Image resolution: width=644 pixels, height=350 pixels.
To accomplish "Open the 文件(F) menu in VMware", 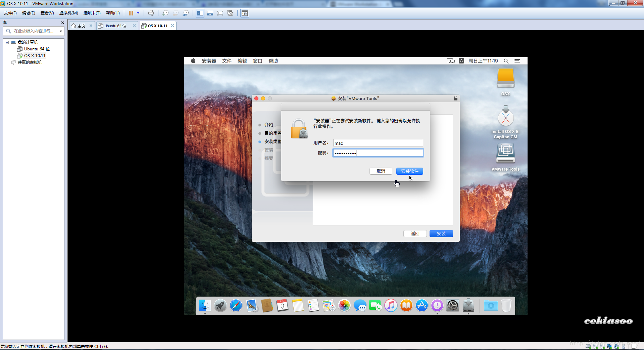I will 10,13.
